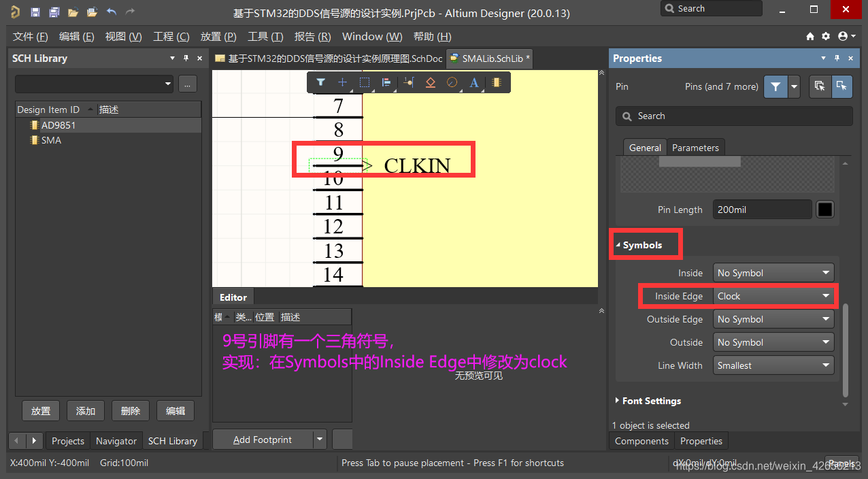
Task: Open the user account icon
Action: 847,36
